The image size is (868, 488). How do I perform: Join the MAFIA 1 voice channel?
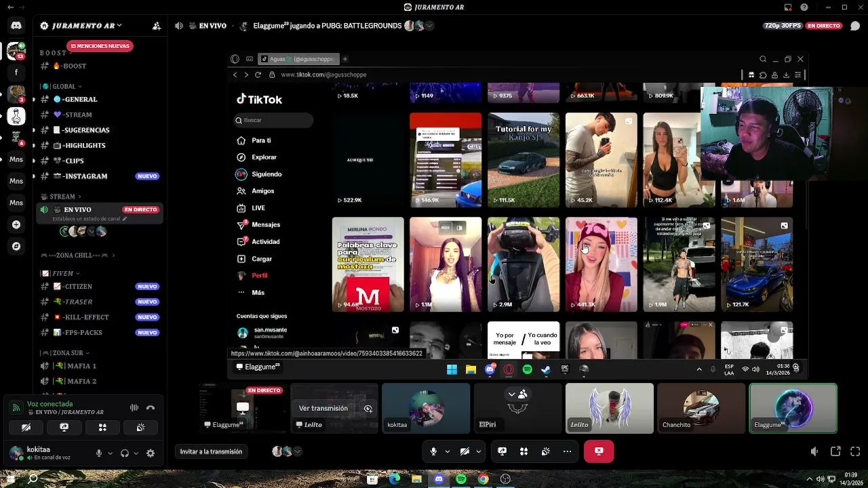[100, 366]
